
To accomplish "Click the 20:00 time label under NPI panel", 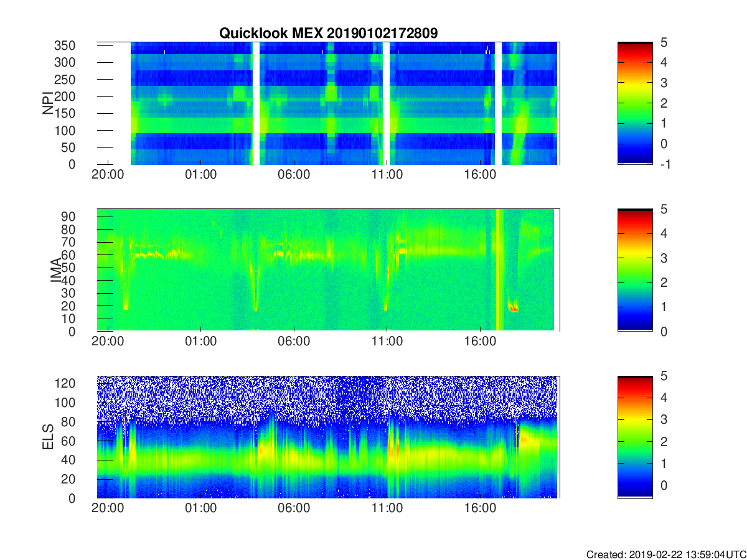I will coord(108,175).
